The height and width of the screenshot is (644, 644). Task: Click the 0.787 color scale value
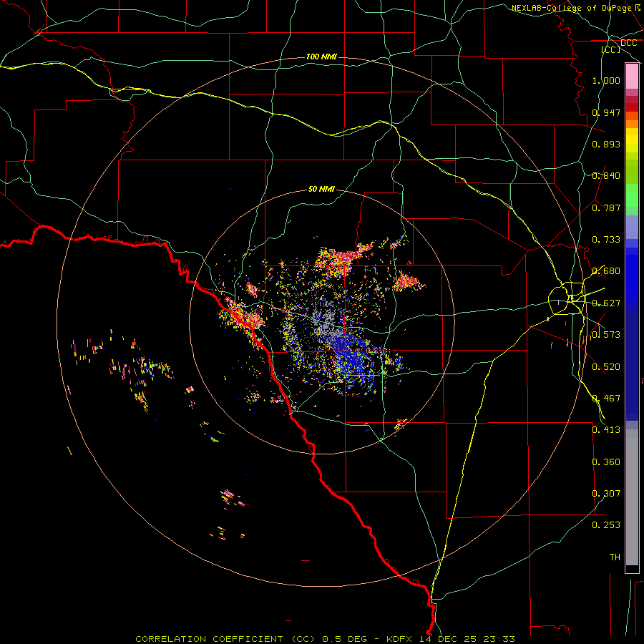pos(606,208)
